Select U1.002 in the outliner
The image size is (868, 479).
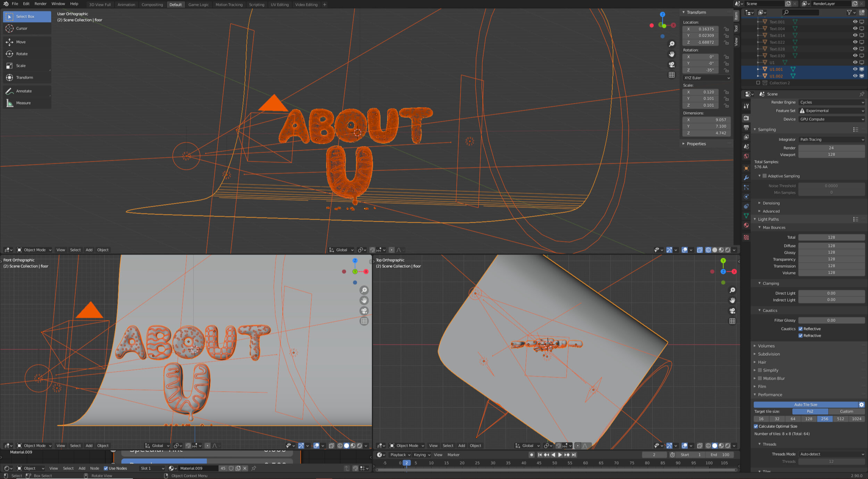(x=776, y=76)
